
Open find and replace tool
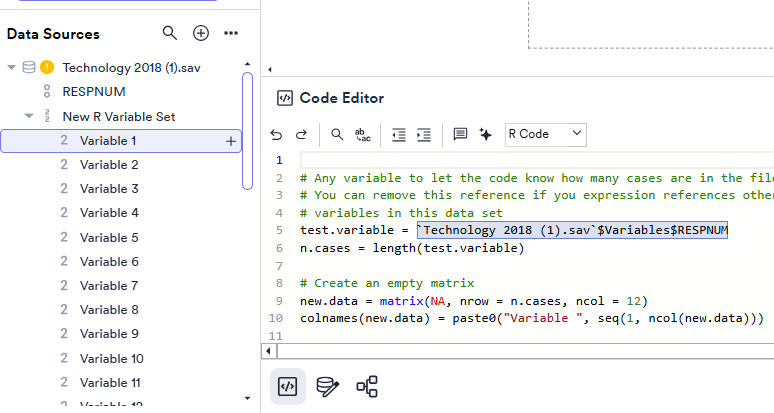(x=362, y=134)
